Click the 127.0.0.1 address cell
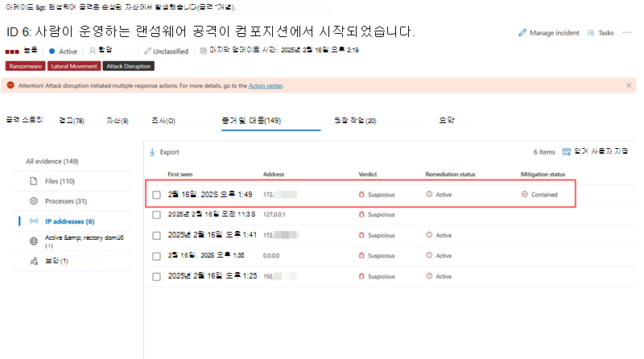Image resolution: width=644 pixels, height=359 pixels. coord(275,214)
